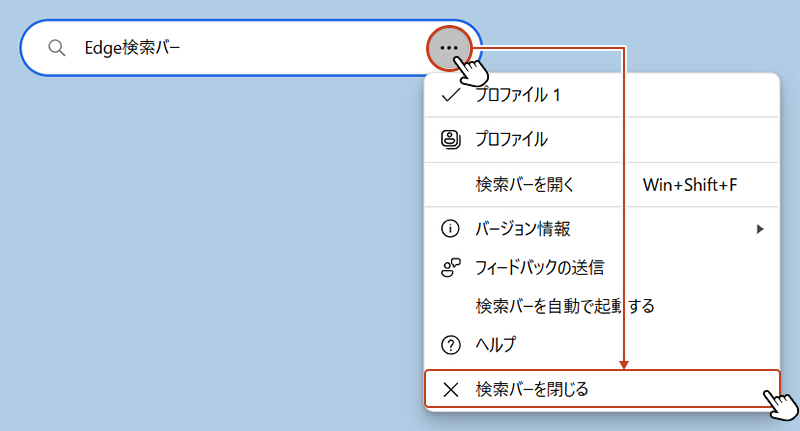Viewport: 800px width, 431px height.
Task: Click the feedback person icon
Action: 451,267
